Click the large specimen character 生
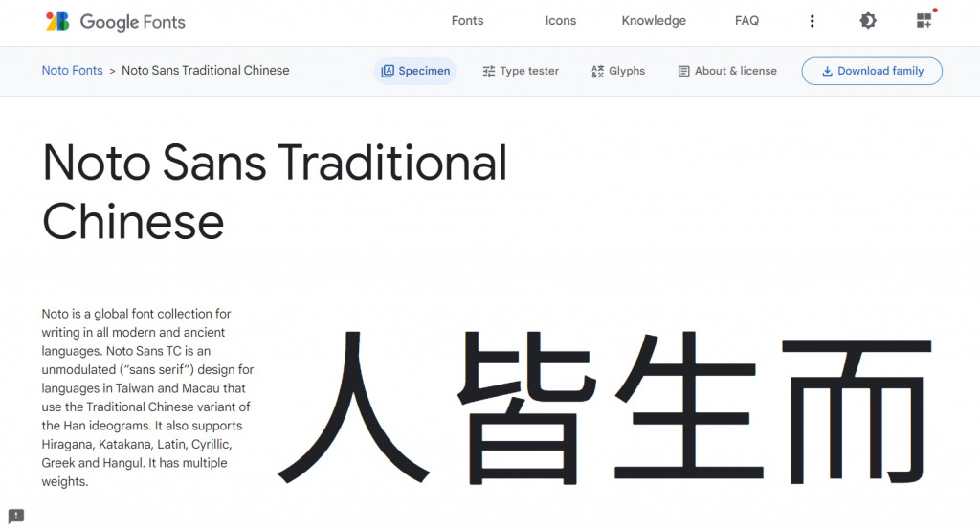Image resolution: width=980 pixels, height=528 pixels. 689,407
